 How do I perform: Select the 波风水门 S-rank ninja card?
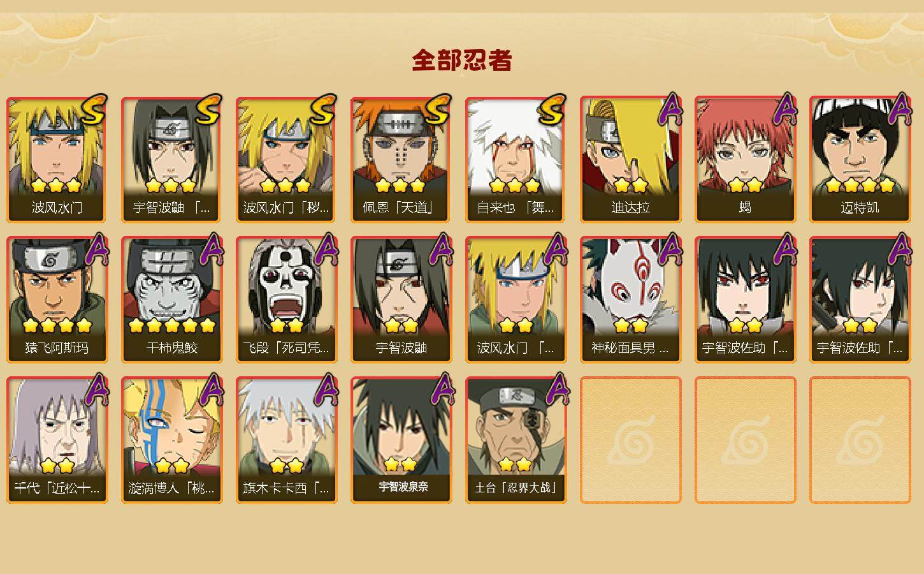pos(57,159)
